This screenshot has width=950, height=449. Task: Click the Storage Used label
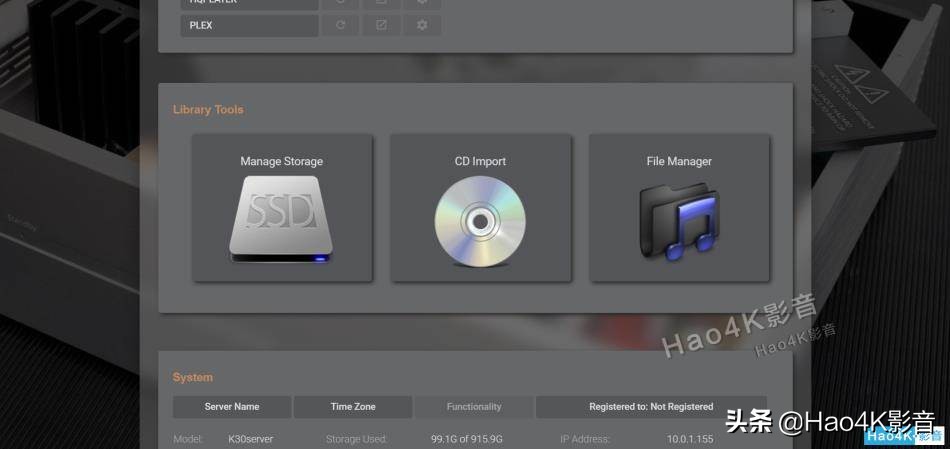356,439
